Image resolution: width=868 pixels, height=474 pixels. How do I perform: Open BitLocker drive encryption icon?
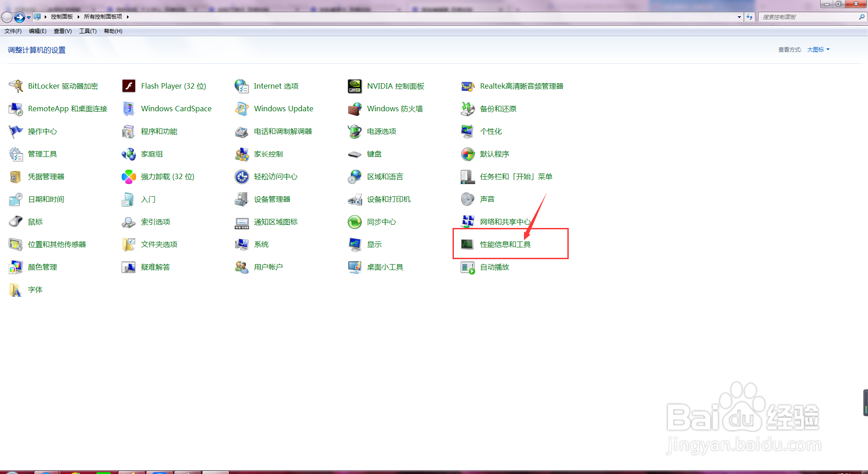pos(16,86)
